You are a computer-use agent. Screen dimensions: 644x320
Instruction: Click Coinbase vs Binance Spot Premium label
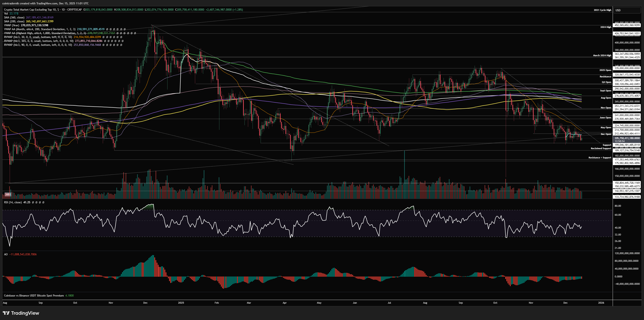pos(34,296)
